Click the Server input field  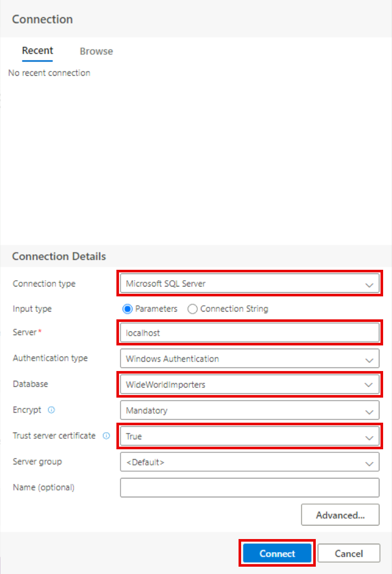250,333
